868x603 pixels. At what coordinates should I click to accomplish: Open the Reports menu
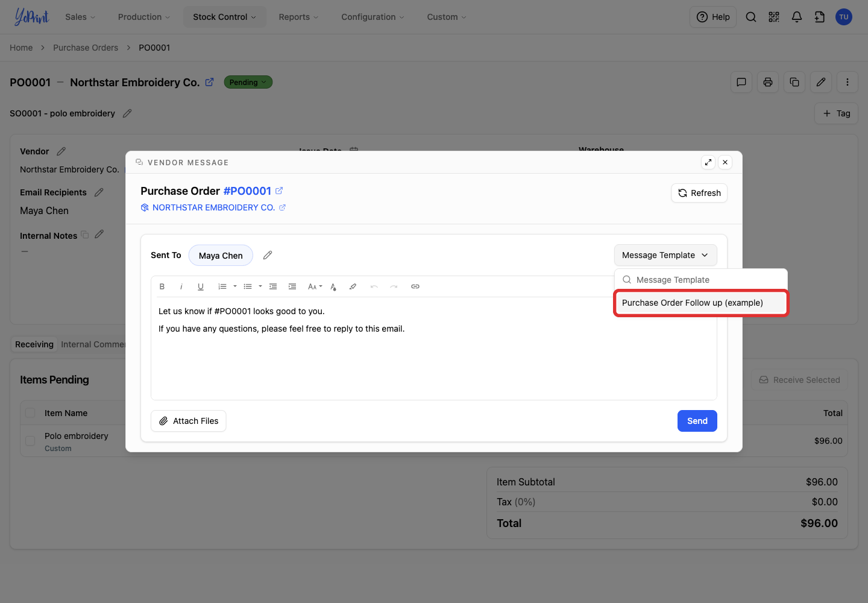point(298,17)
